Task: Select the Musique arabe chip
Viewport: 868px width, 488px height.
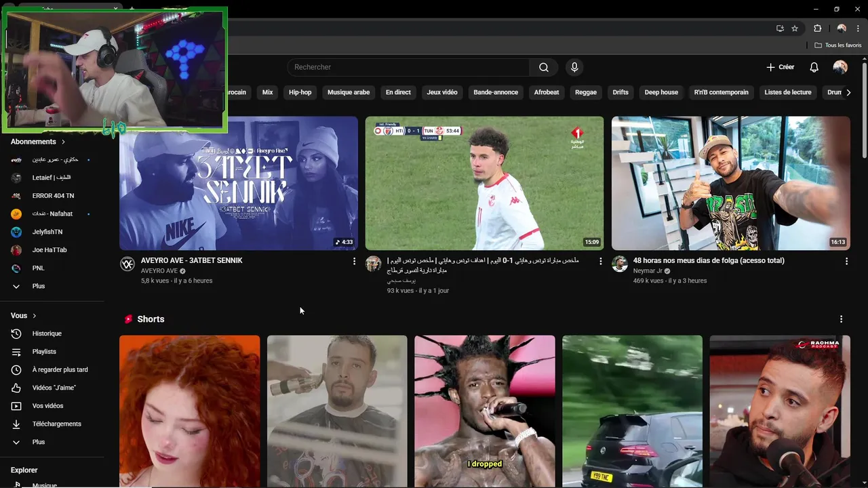Action: 349,92
